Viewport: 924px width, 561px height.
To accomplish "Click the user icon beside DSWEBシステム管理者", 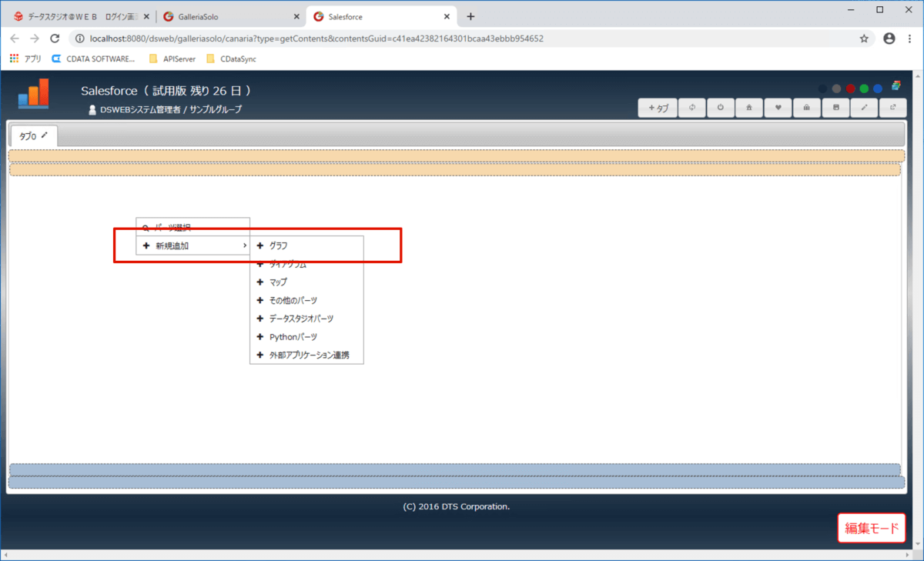I will [x=93, y=109].
